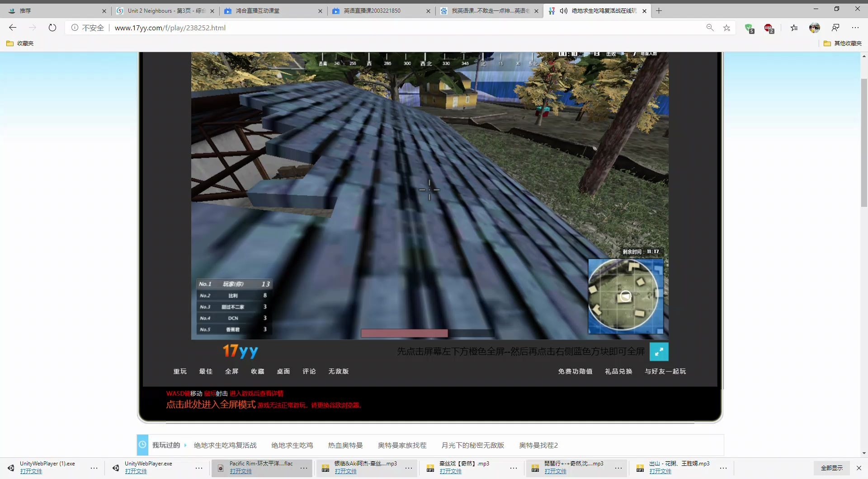Select No.1 玩家(你) leaderboard row
The height and width of the screenshot is (479, 868).
pos(234,284)
